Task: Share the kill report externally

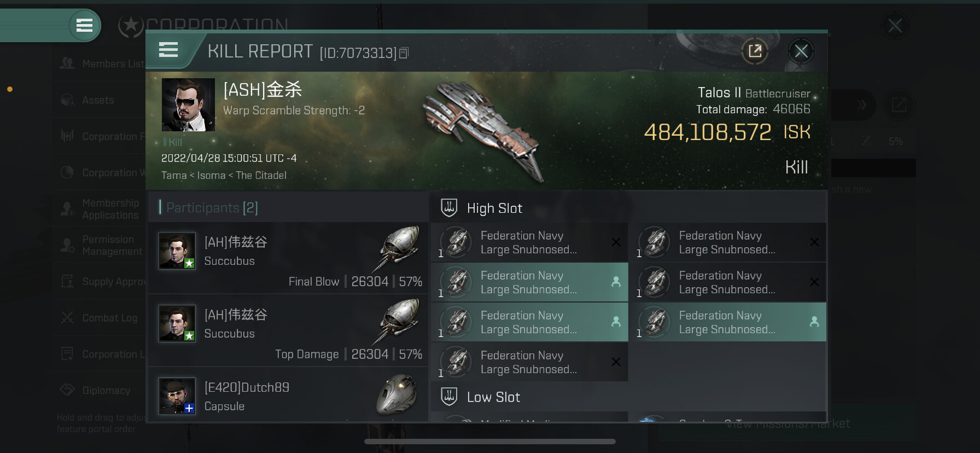Action: pos(755,51)
